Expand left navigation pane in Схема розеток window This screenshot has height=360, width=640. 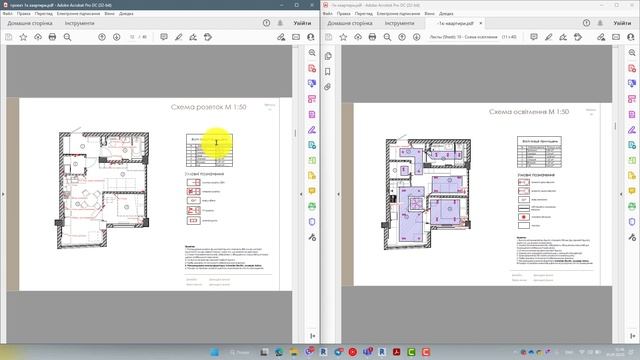point(3,194)
